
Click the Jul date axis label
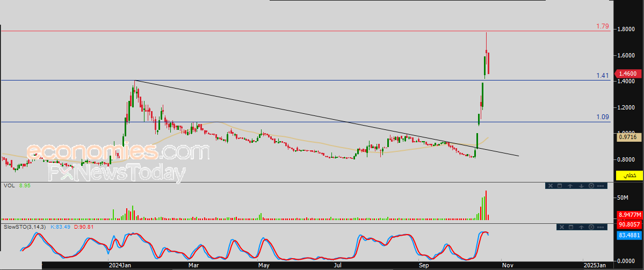[x=339, y=266]
